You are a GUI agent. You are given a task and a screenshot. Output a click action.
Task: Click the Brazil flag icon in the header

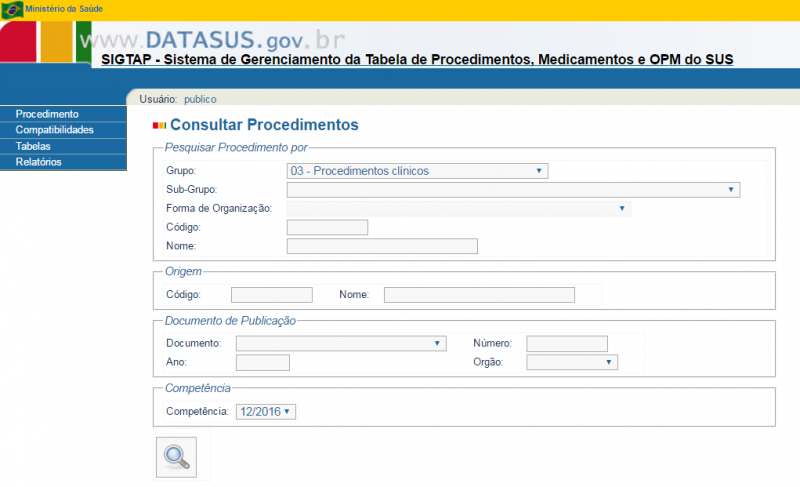[x=12, y=9]
